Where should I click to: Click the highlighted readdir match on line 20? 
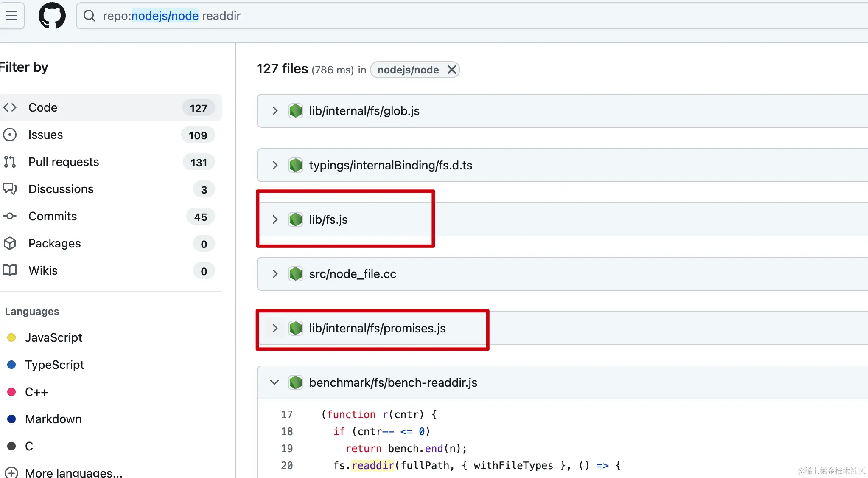tap(373, 465)
